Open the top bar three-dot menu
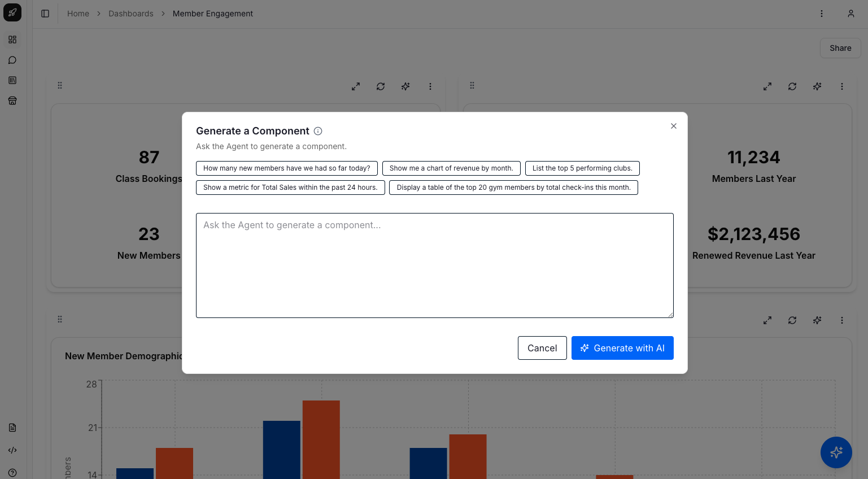This screenshot has width=868, height=479. (821, 14)
